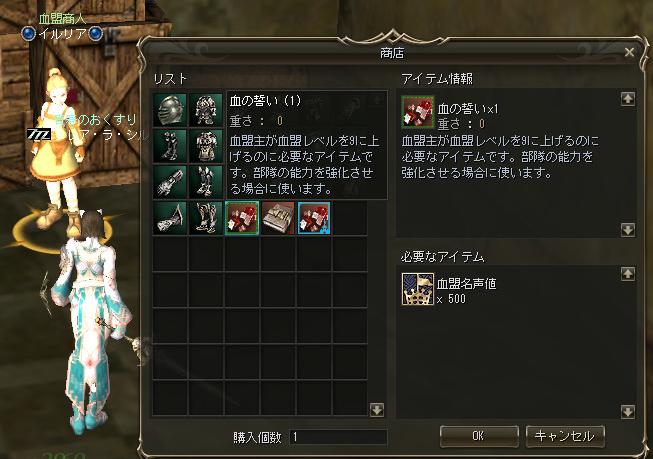Choose the tan book item in the list

point(278,218)
